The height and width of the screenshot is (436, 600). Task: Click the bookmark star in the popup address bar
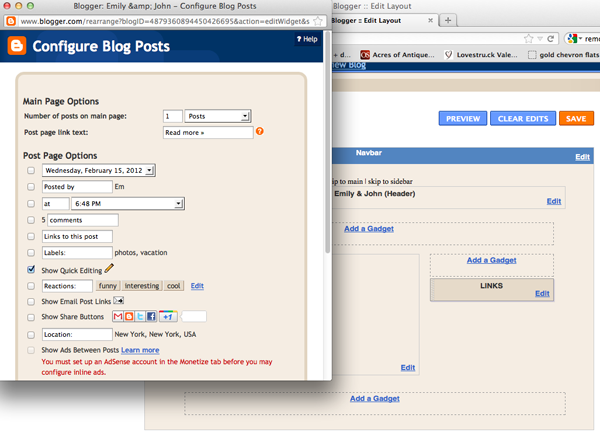(317, 21)
